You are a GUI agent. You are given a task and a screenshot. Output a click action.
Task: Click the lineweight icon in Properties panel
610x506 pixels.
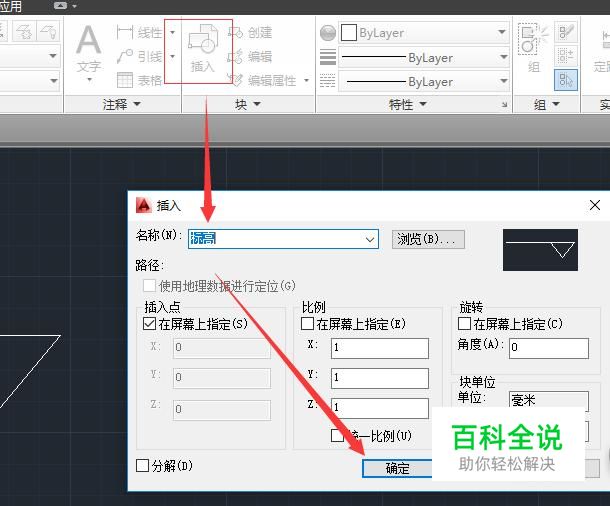click(x=328, y=57)
